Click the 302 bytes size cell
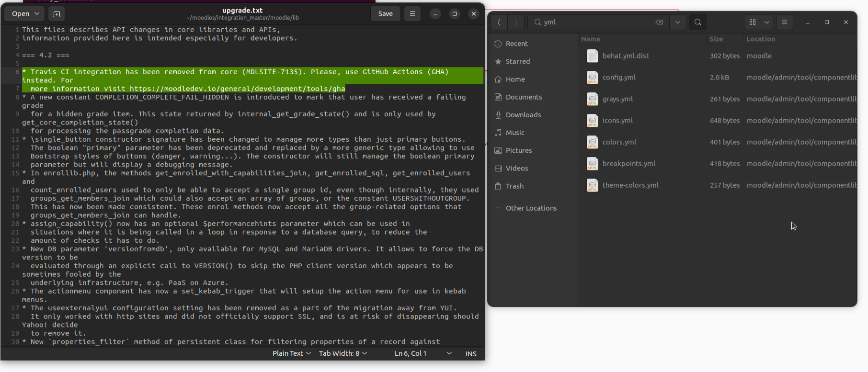The height and width of the screenshot is (372, 868). point(725,56)
